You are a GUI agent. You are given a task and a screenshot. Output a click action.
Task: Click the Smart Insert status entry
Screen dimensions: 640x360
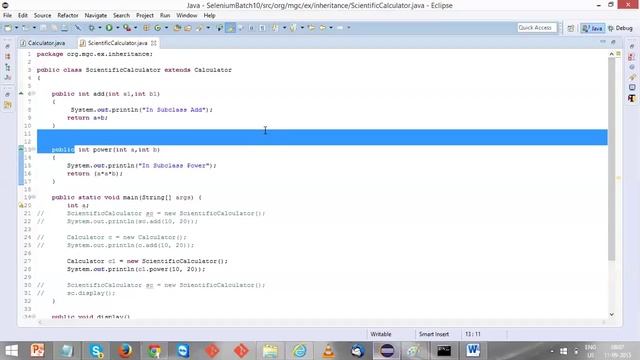point(434,334)
